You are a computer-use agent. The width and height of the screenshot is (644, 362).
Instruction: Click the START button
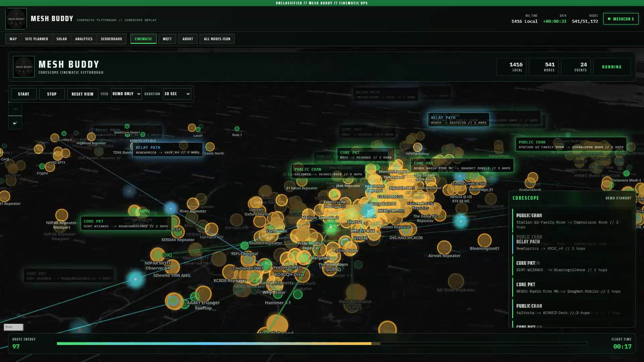(x=23, y=94)
